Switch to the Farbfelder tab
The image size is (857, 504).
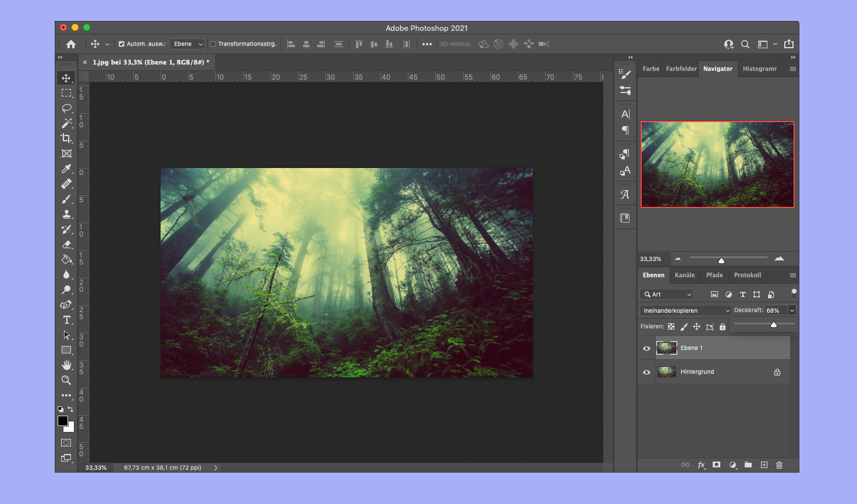click(681, 69)
